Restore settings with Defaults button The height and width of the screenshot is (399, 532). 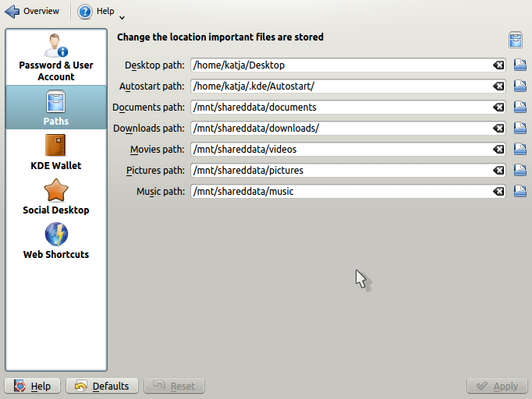tap(102, 386)
